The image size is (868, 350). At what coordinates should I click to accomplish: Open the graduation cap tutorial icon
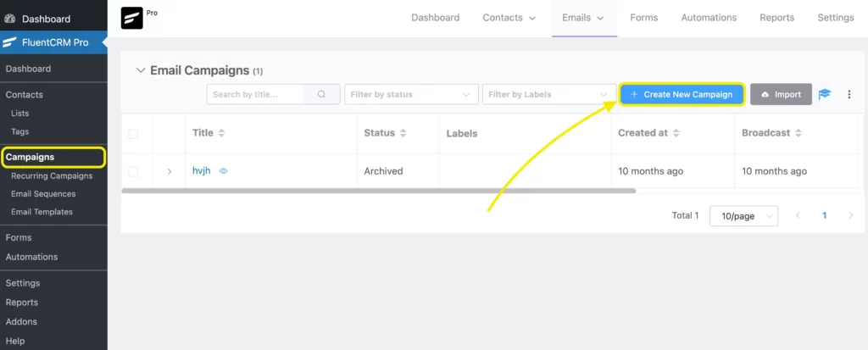pos(825,94)
